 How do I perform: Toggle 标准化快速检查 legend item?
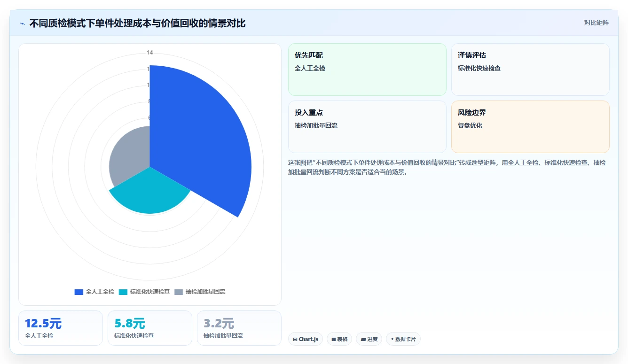click(x=144, y=292)
